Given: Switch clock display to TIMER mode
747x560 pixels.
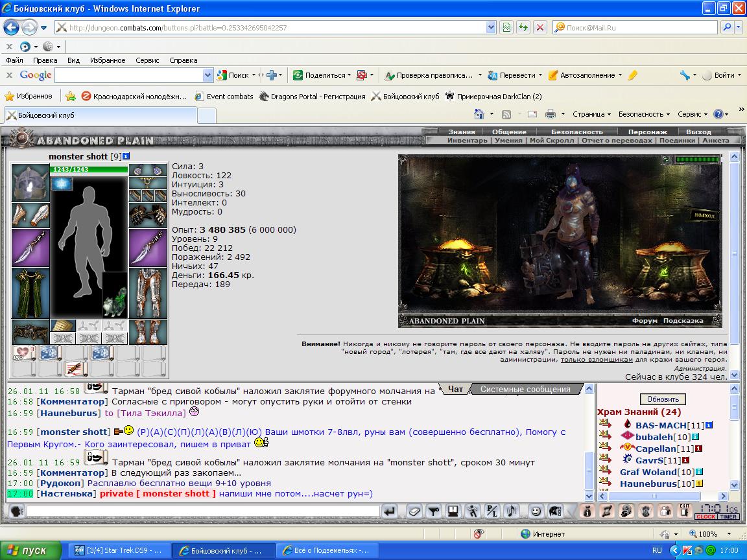Looking at the screenshot, I should (729, 517).
